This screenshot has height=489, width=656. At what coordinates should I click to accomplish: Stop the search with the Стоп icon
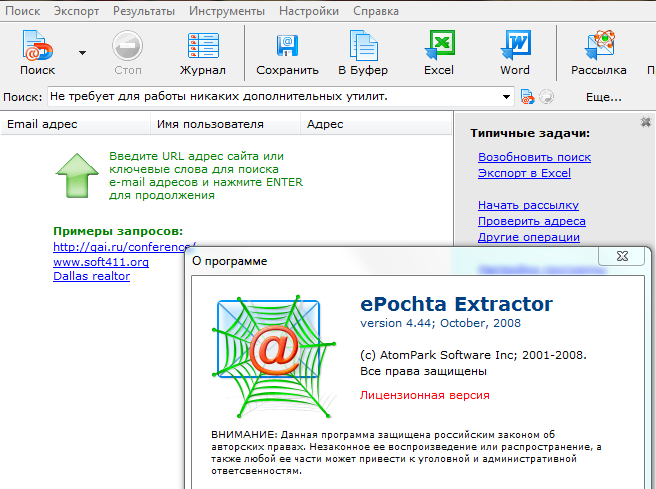coord(128,52)
